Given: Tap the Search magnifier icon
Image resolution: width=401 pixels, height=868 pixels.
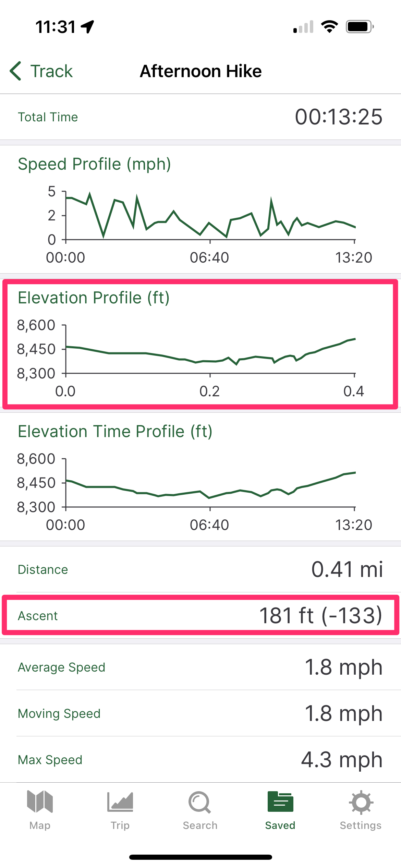Looking at the screenshot, I should [200, 802].
